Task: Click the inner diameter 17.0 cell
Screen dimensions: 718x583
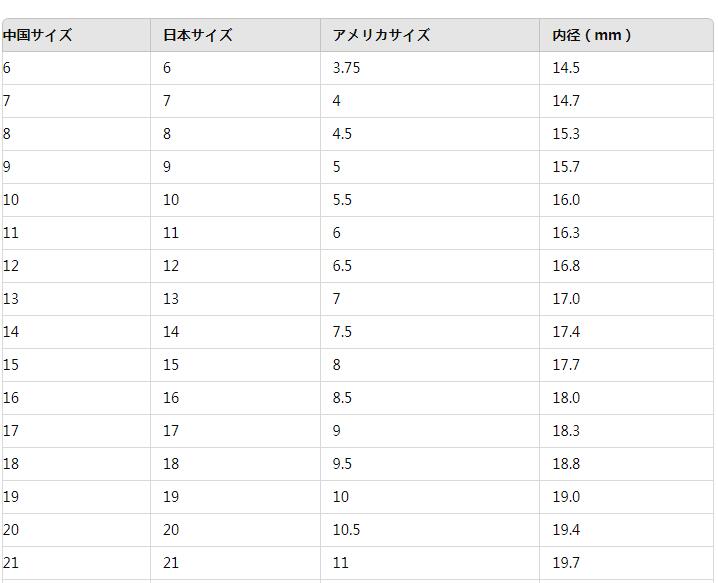Action: [566, 299]
